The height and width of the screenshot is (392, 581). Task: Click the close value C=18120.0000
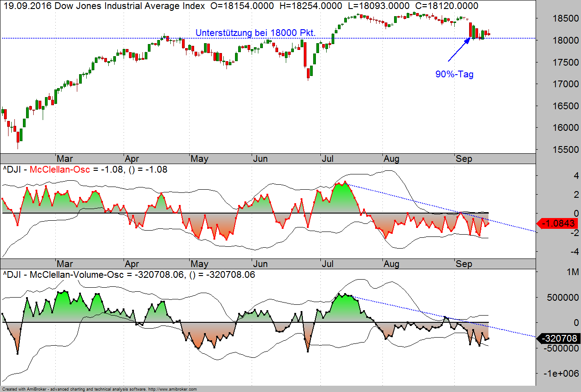click(x=446, y=6)
